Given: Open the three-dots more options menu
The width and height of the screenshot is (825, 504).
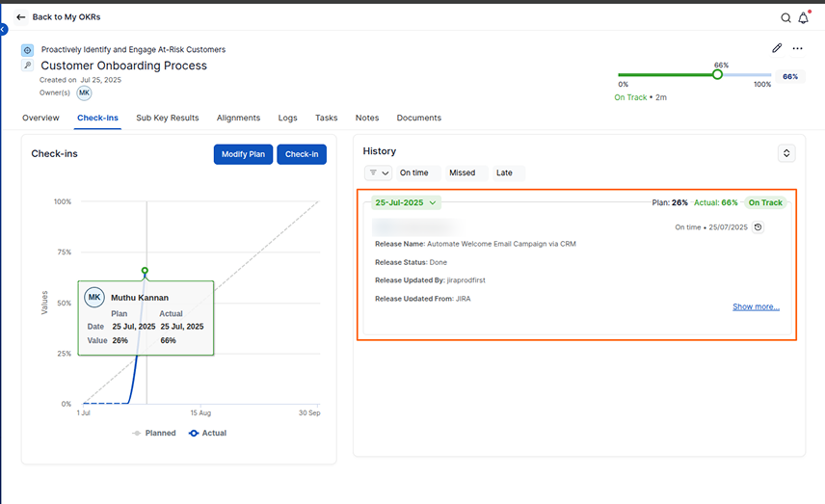Looking at the screenshot, I should click(x=798, y=48).
